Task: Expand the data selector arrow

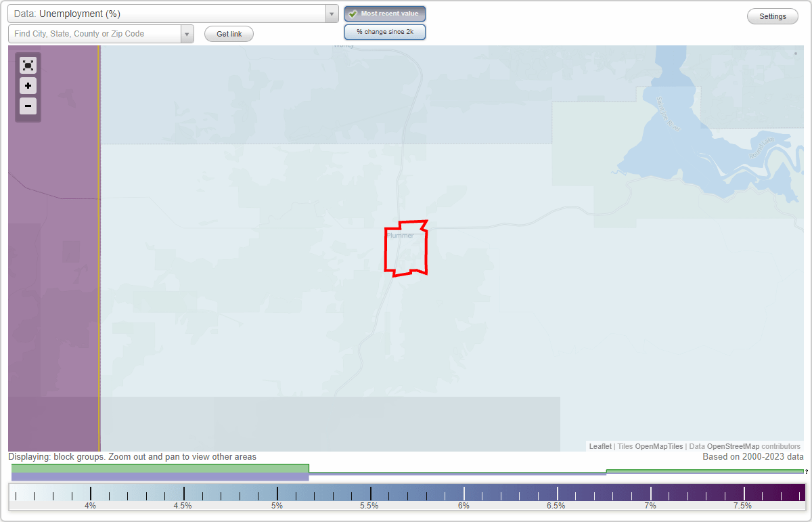Action: (332, 14)
